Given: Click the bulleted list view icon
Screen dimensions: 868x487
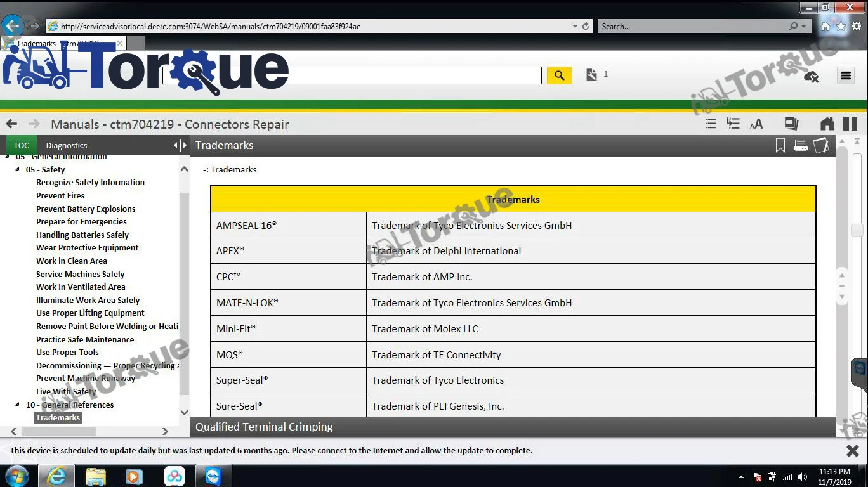Looking at the screenshot, I should click(x=711, y=124).
